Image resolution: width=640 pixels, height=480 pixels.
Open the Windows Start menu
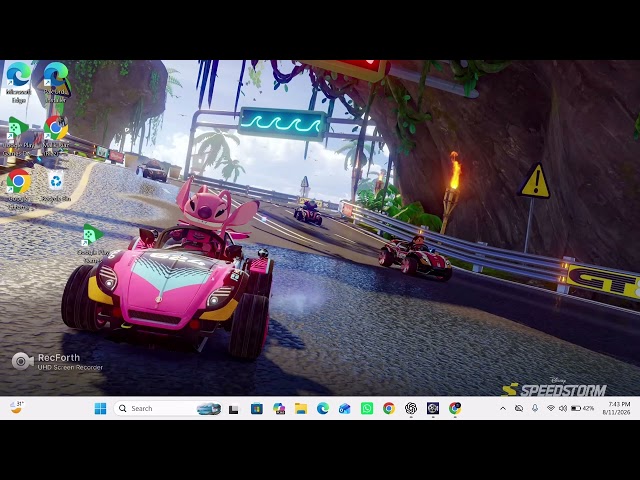100,408
